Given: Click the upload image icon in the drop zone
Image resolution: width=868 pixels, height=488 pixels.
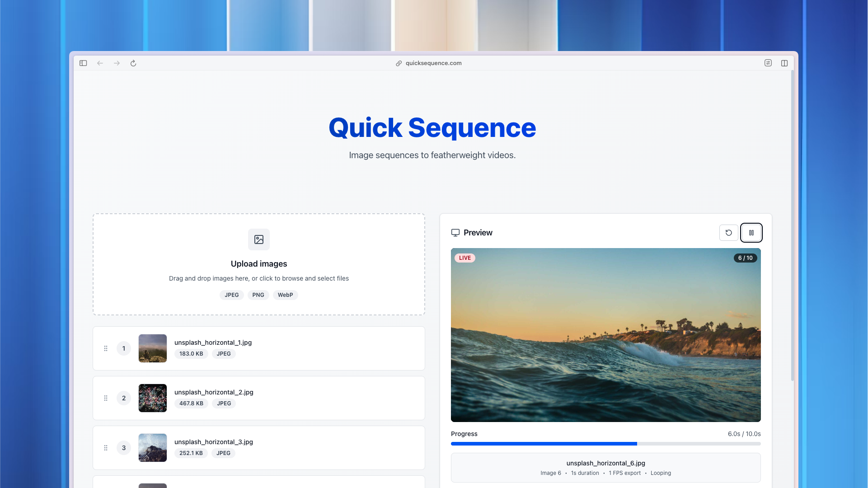Looking at the screenshot, I should 259,239.
